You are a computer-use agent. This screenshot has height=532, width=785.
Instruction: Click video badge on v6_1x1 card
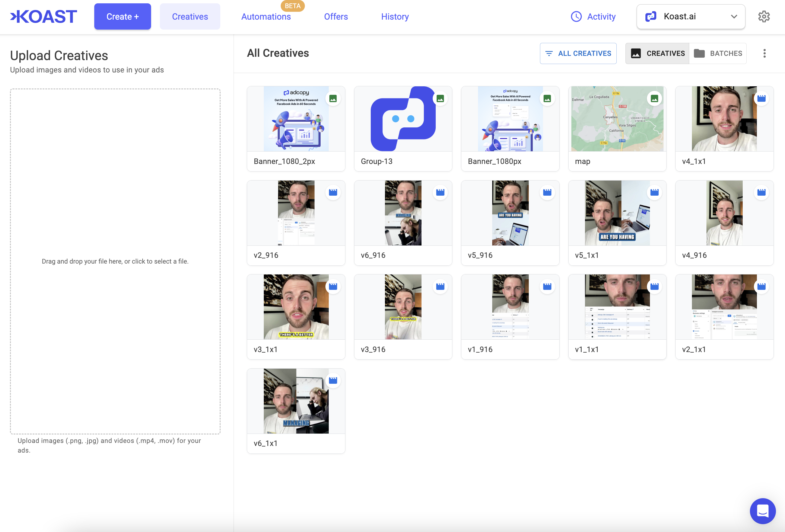[x=333, y=380]
